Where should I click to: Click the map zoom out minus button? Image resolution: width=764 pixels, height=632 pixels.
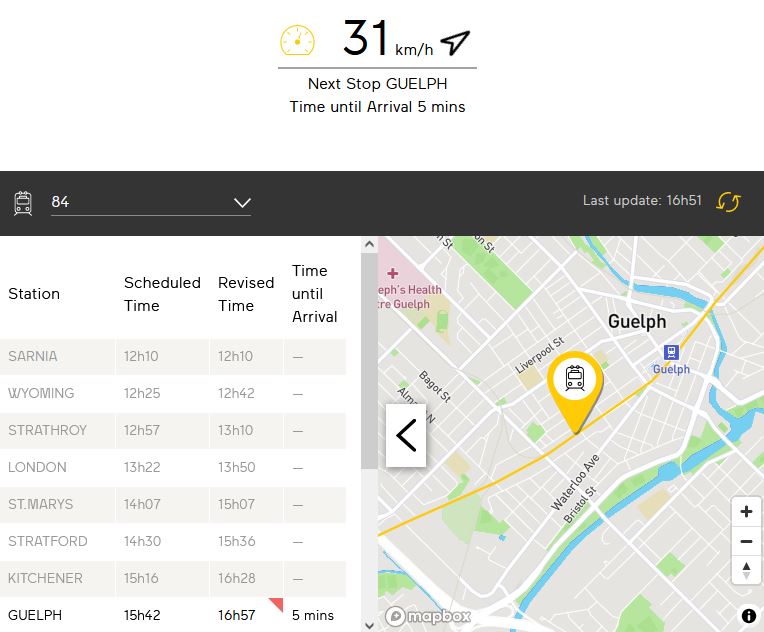[746, 541]
